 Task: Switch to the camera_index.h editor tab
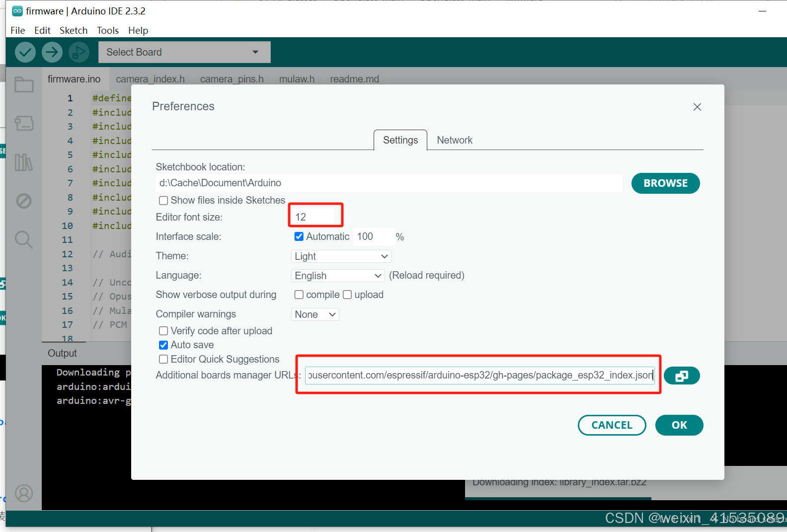151,79
